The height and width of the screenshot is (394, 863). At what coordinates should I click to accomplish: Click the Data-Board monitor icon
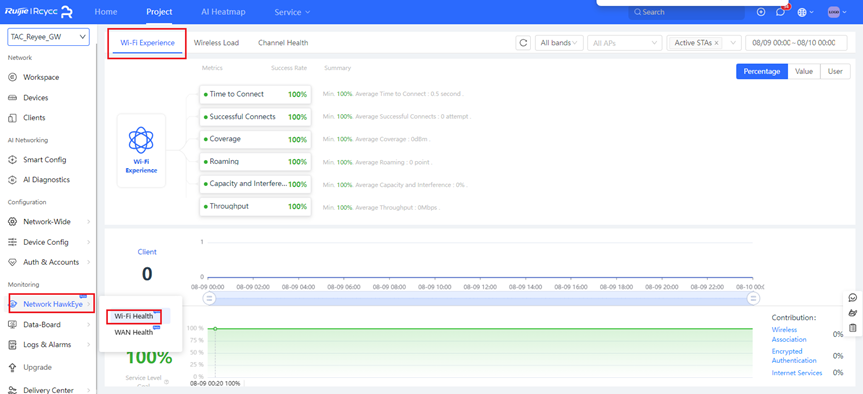pyautogui.click(x=13, y=325)
